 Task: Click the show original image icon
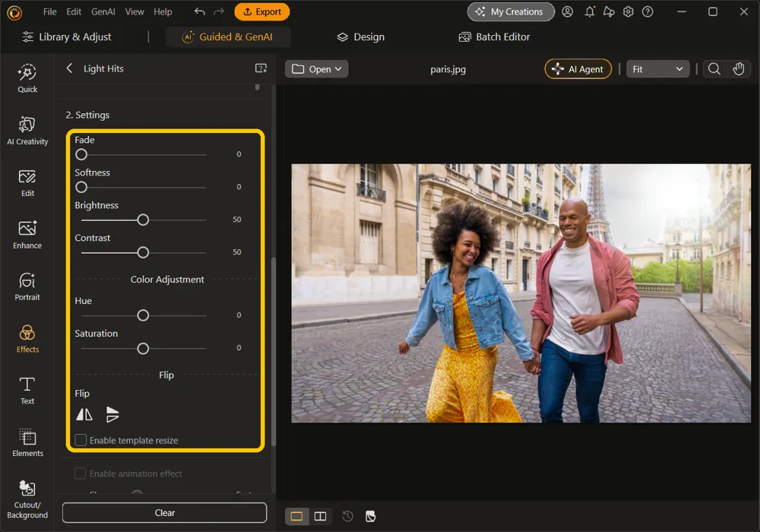tap(371, 516)
